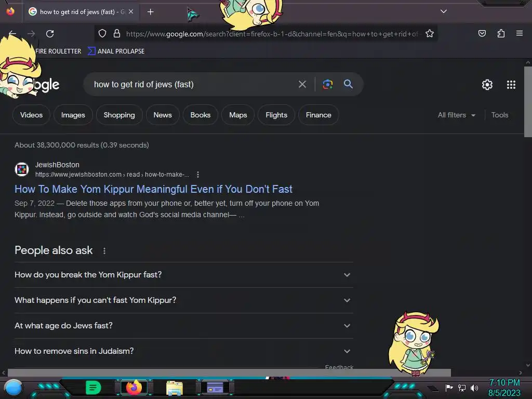Switch to Videos results
Viewport: 532px width, 399px height.
[31, 115]
